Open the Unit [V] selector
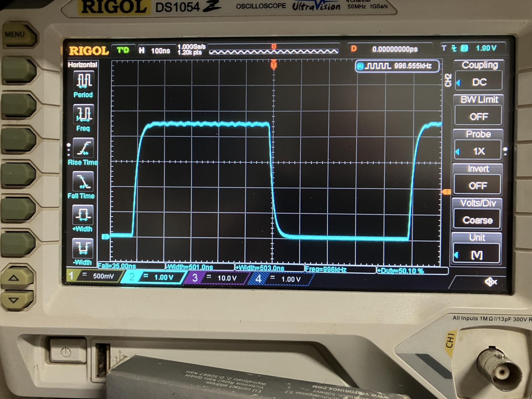The image size is (532, 399). [477, 254]
